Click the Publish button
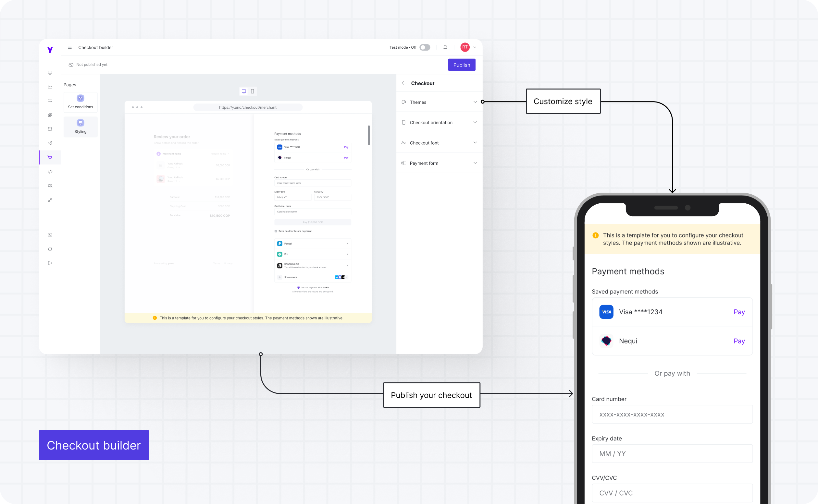 (461, 65)
